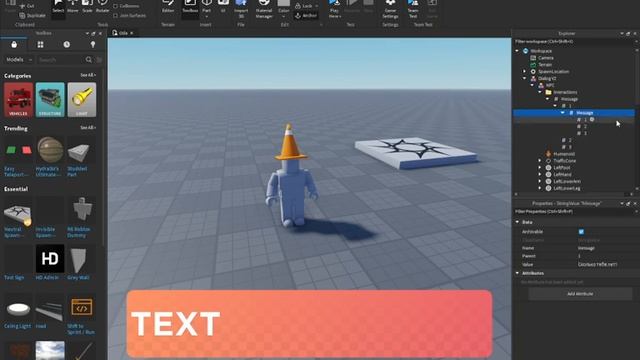Open the Terrain Editor
The image size is (640, 360).
pyautogui.click(x=168, y=7)
